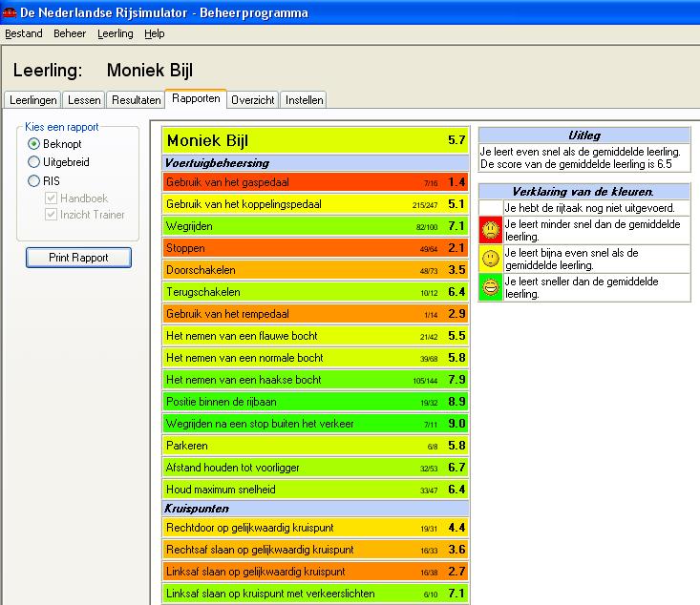700x605 pixels.
Task: Open the Leerling menu
Action: pos(116,33)
